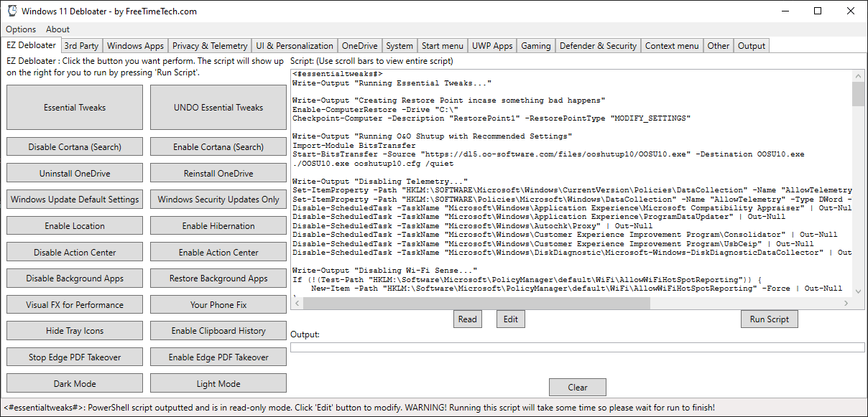868x417 pixels.
Task: Click the script pane horizontal scrollbar
Action: point(571,304)
